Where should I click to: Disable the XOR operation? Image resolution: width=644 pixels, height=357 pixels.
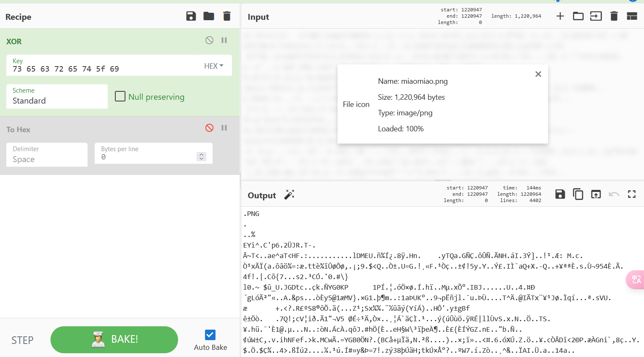209,40
